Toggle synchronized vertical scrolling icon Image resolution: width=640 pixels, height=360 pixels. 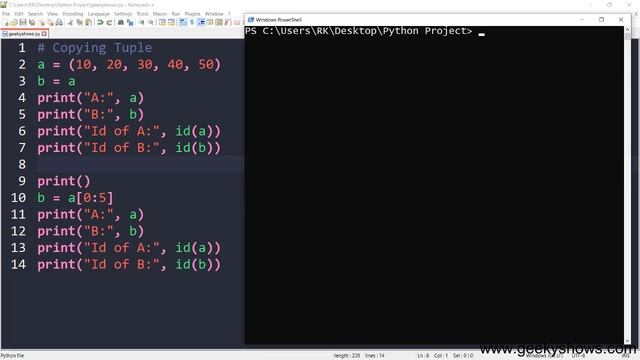[162, 22]
